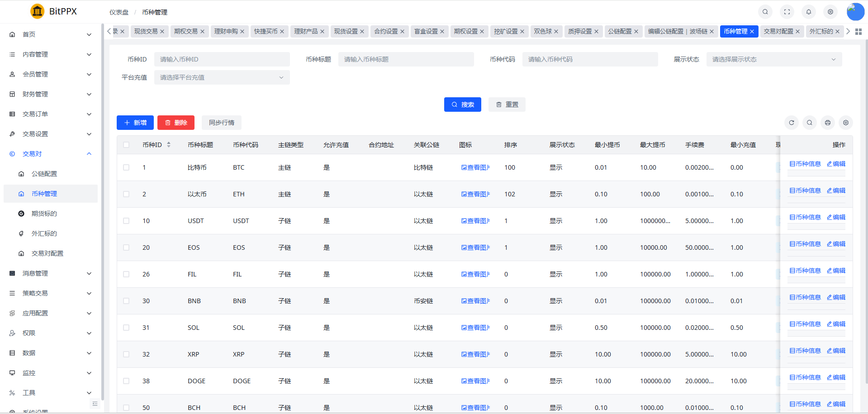Open the 平台充值 dropdown
This screenshot has height=414, width=868.
pos(222,77)
